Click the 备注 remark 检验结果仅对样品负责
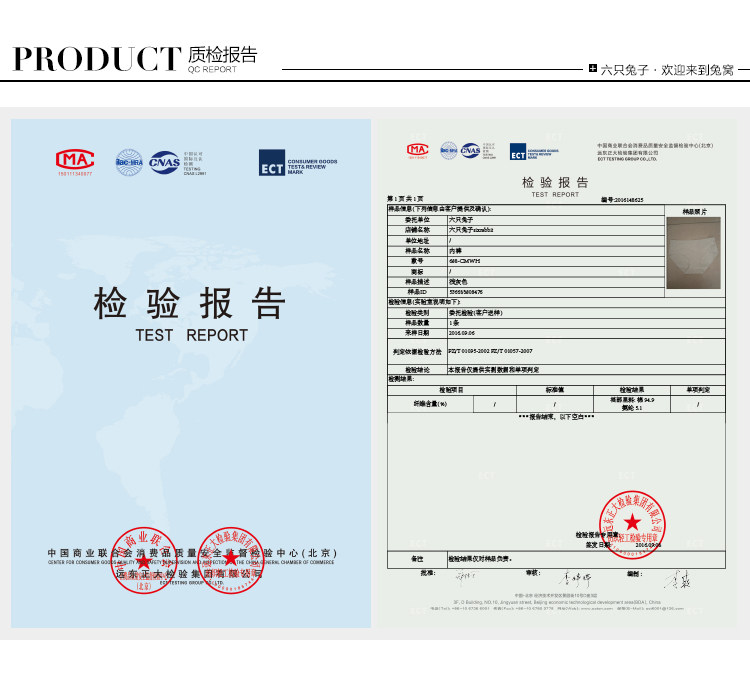Image resolution: width=750 pixels, height=673 pixels. pos(480,559)
